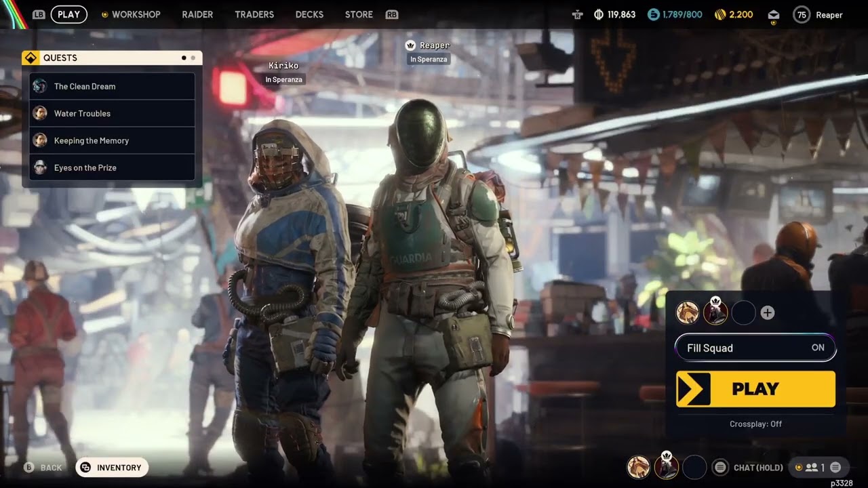Click the blue currency icon beside 1,789/800

653,14
